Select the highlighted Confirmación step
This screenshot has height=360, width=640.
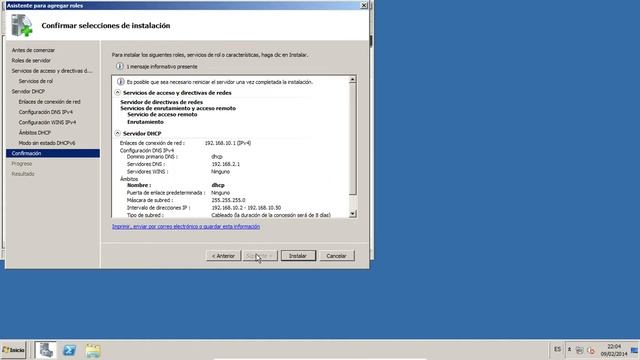click(53, 153)
